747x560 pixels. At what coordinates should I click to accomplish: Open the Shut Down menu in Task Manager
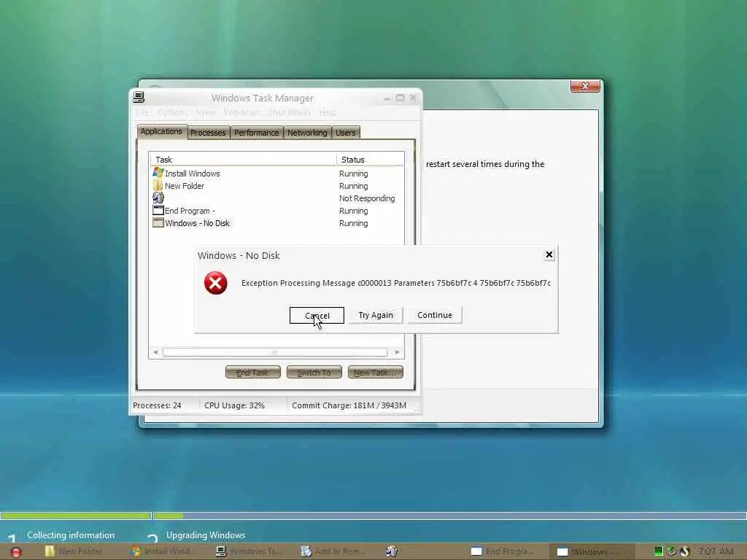[290, 112]
